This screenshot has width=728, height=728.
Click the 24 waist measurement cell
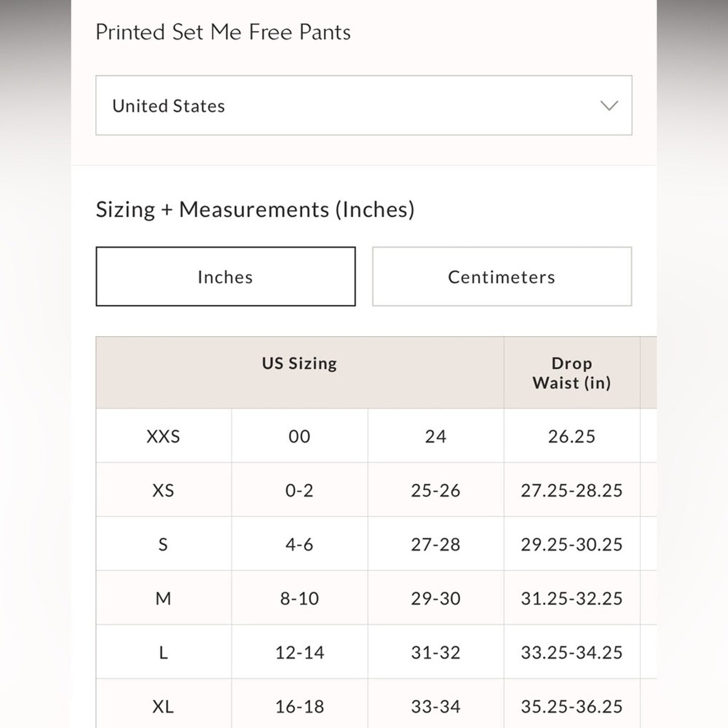(436, 436)
